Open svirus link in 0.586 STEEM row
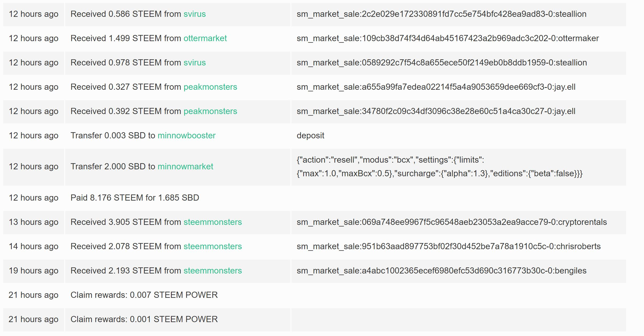 pyautogui.click(x=194, y=14)
